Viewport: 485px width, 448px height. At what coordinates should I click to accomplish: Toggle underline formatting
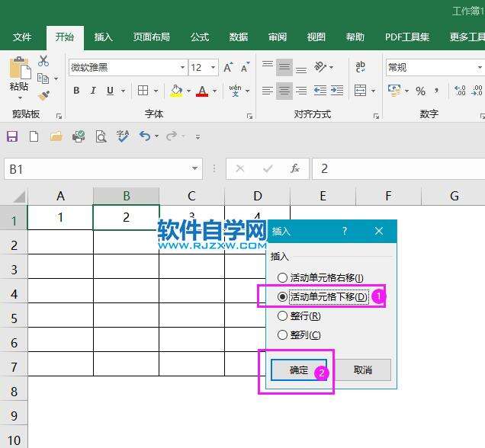point(110,91)
